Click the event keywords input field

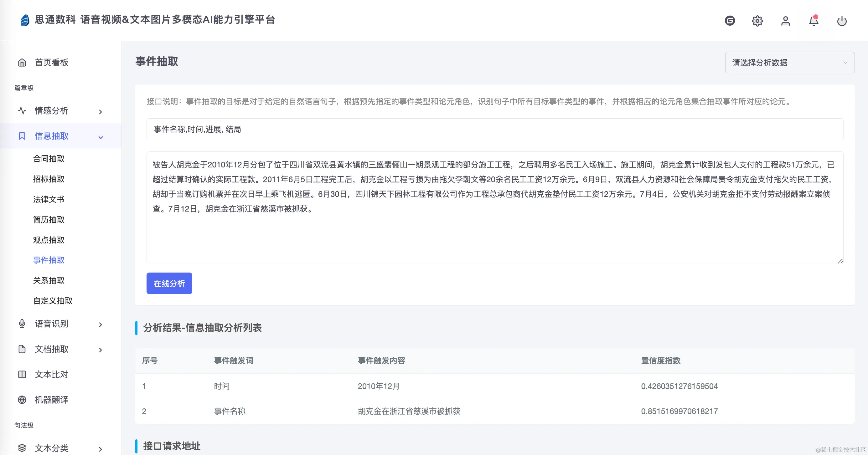tap(495, 129)
